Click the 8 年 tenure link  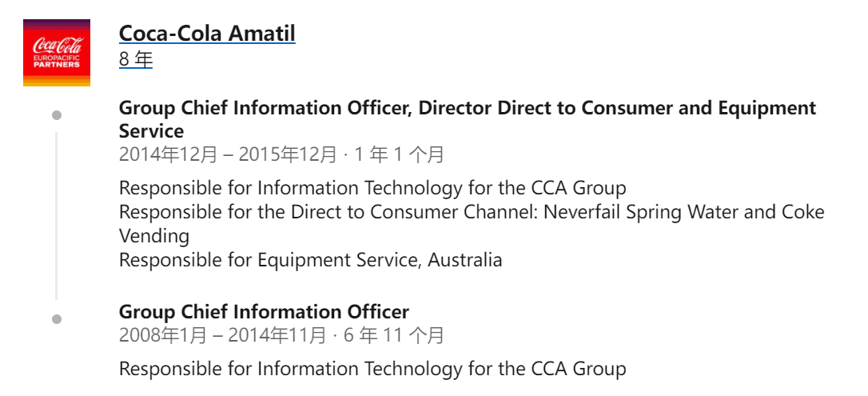(x=136, y=58)
